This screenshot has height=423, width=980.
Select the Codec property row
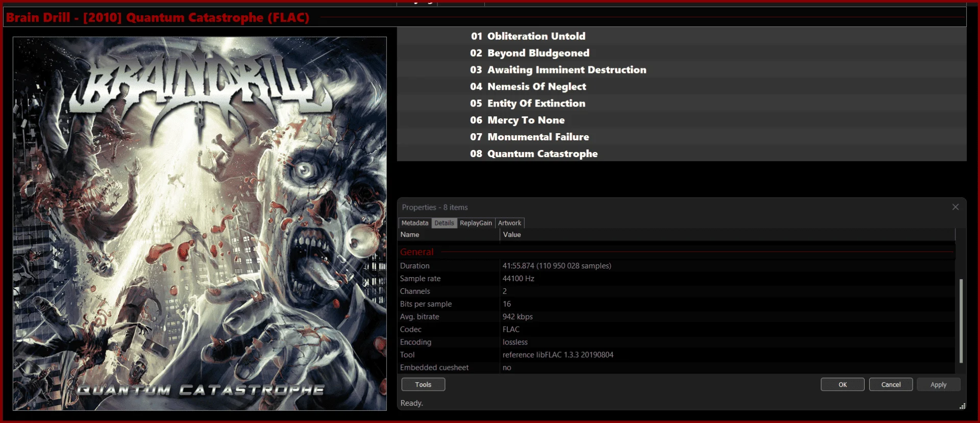pyautogui.click(x=676, y=330)
